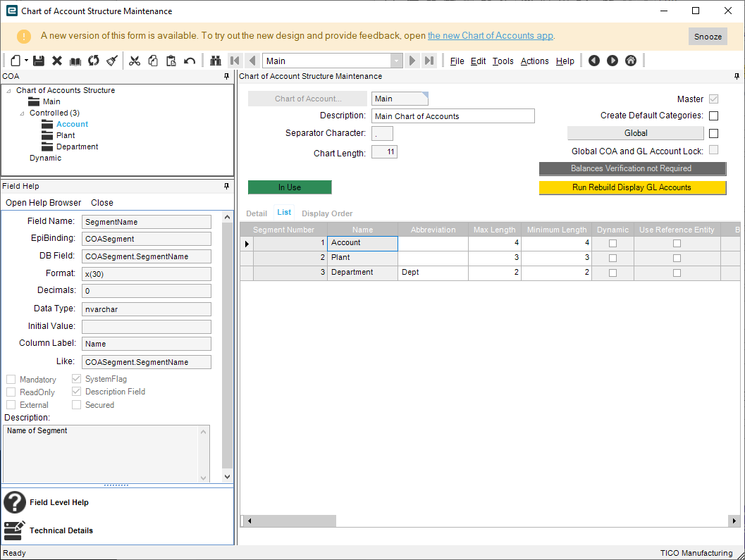Viewport: 745px width, 560px height.
Task: Tick the checkbox next to Global
Action: [713, 133]
